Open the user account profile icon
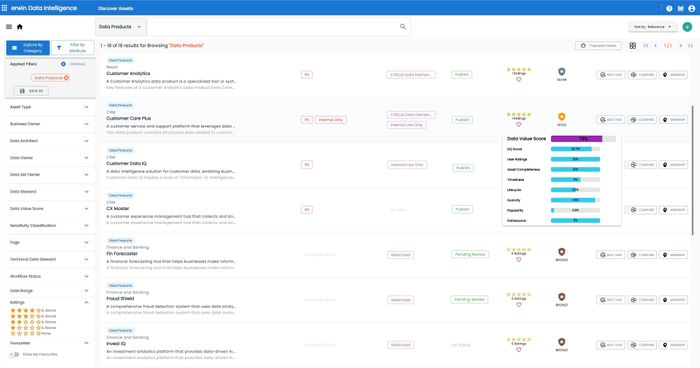Image resolution: width=700 pixels, height=368 pixels. [692, 8]
